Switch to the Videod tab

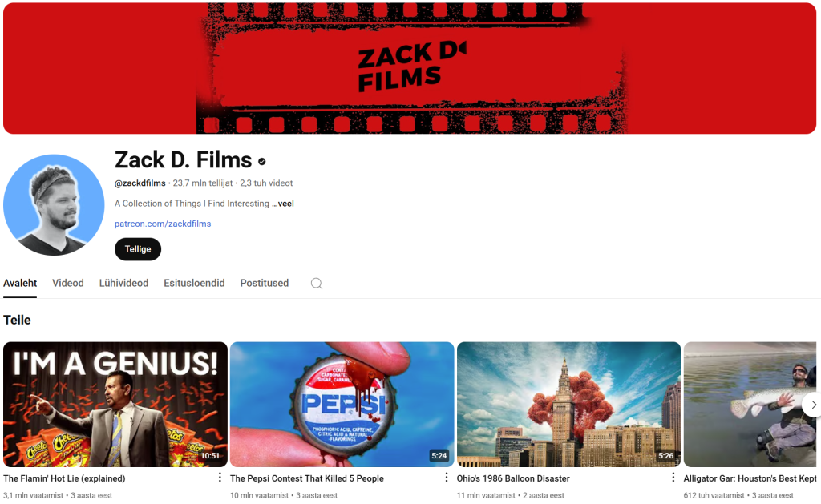pos(68,283)
